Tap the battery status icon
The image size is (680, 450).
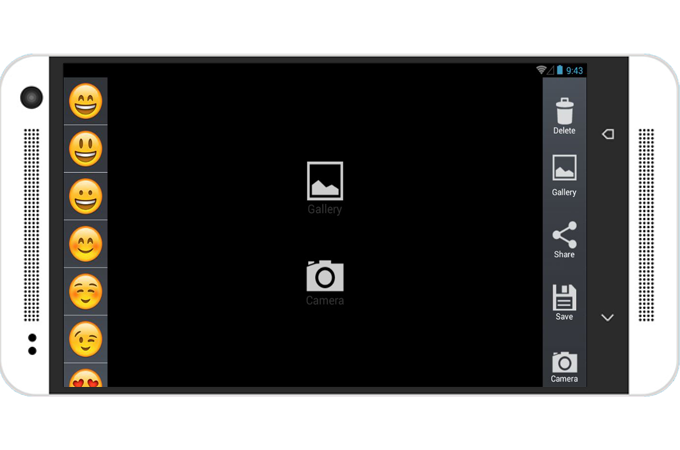coord(560,70)
